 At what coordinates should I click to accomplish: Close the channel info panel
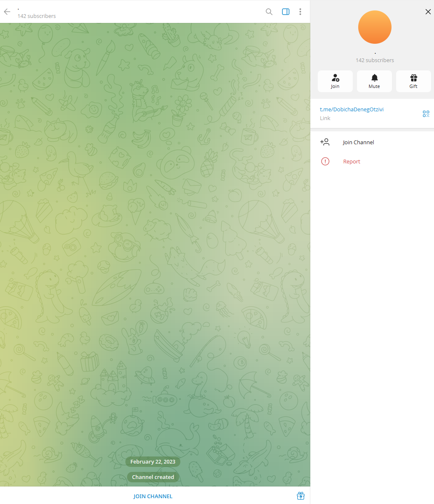point(428,12)
